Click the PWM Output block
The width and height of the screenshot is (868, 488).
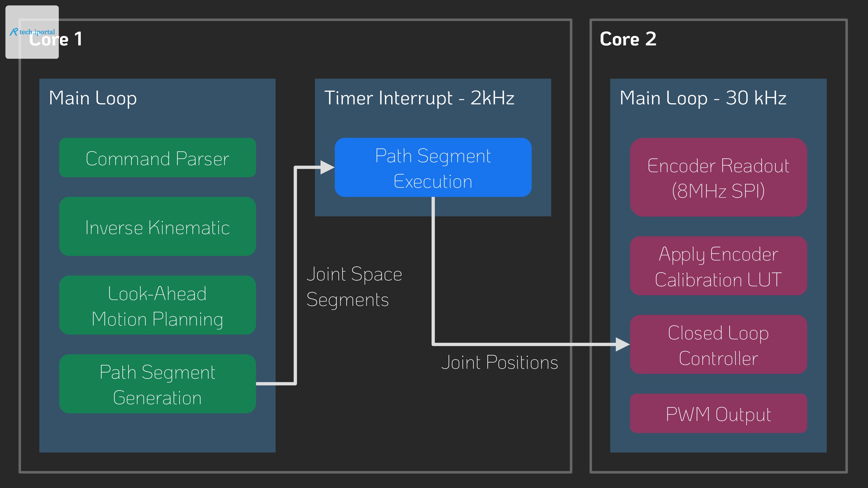click(718, 414)
